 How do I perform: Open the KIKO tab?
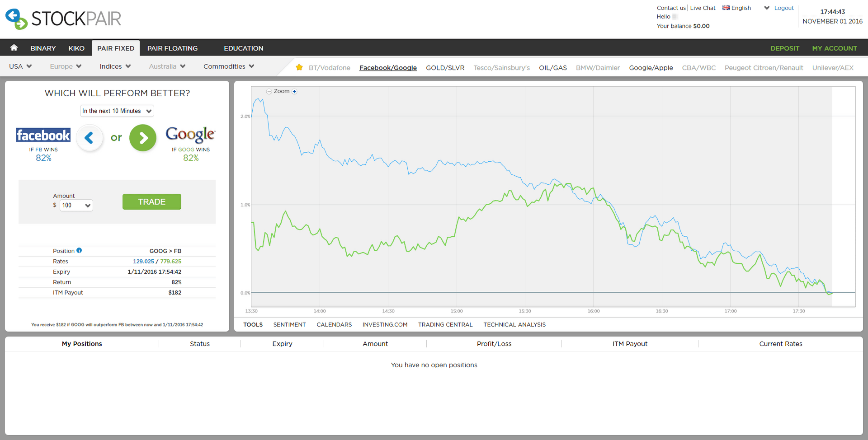(x=76, y=48)
